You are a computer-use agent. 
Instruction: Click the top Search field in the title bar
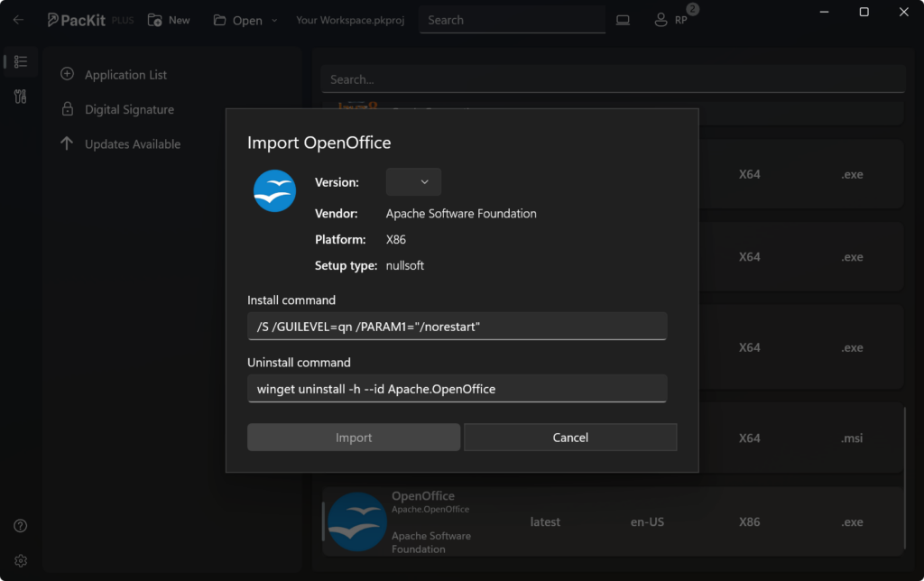click(513, 20)
